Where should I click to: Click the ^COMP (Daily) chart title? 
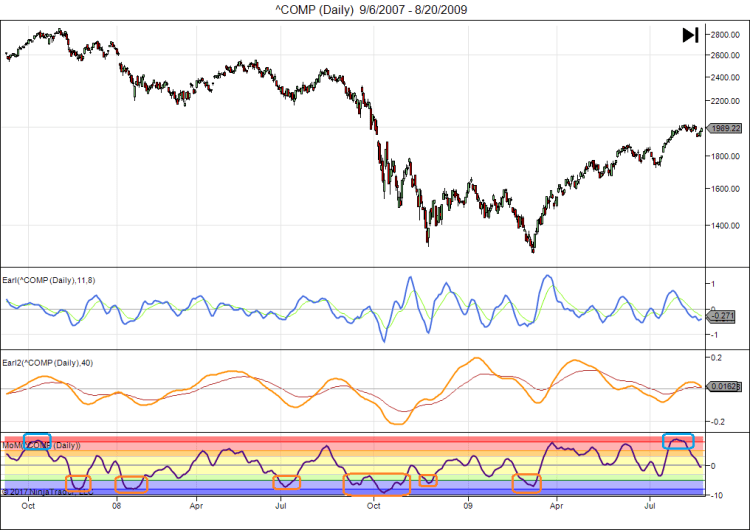(x=375, y=9)
